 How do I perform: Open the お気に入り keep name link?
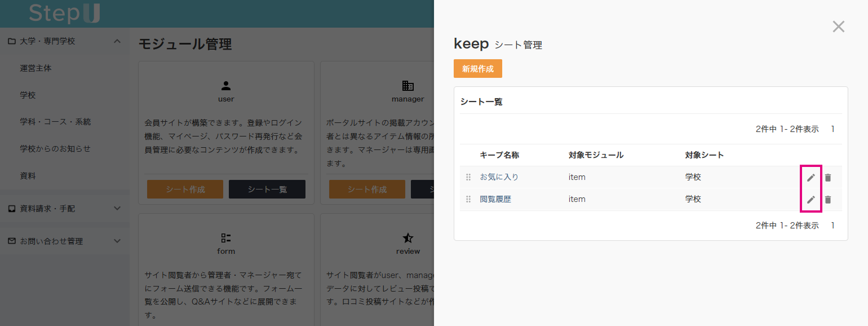point(499,177)
